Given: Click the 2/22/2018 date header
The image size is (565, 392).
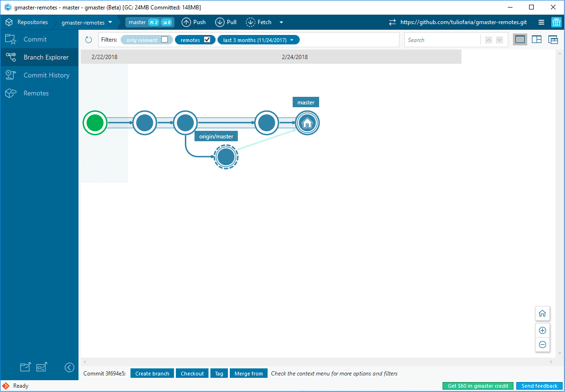Looking at the screenshot, I should (x=104, y=57).
